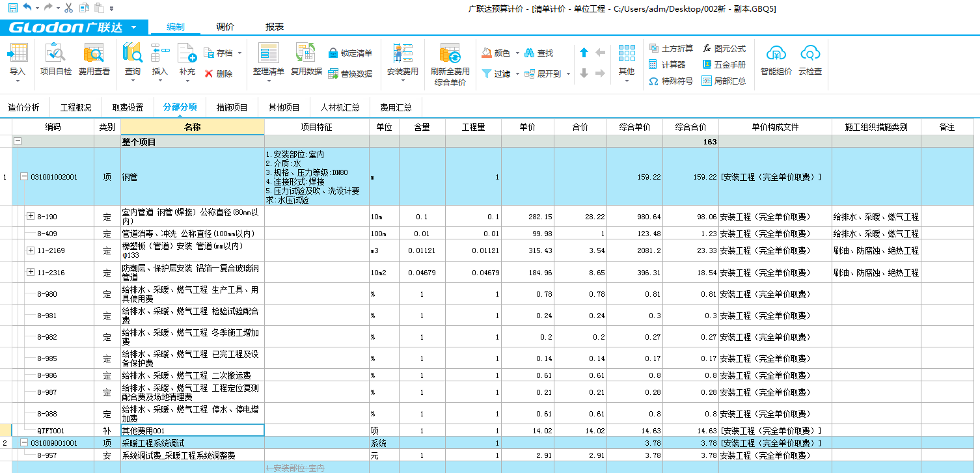Select the 8-409 管道消毒、冲洗 row code
The height and width of the screenshot is (473, 980).
tap(47, 233)
